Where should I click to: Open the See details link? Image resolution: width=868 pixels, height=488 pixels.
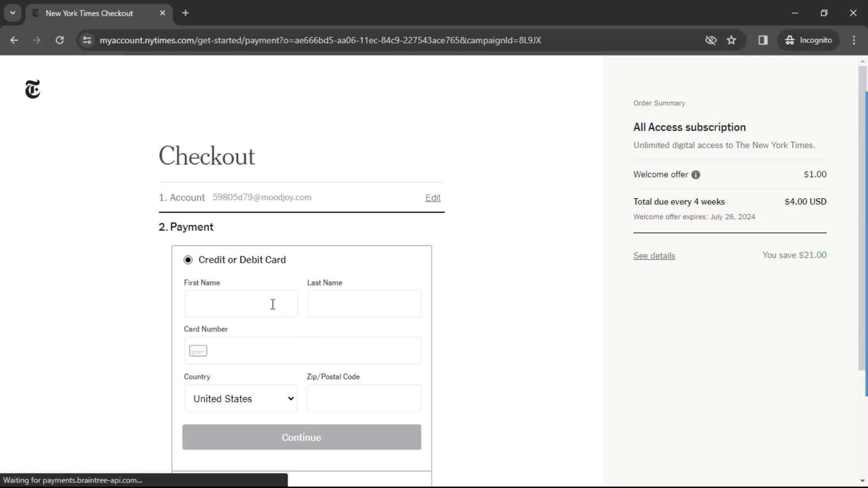tap(654, 256)
